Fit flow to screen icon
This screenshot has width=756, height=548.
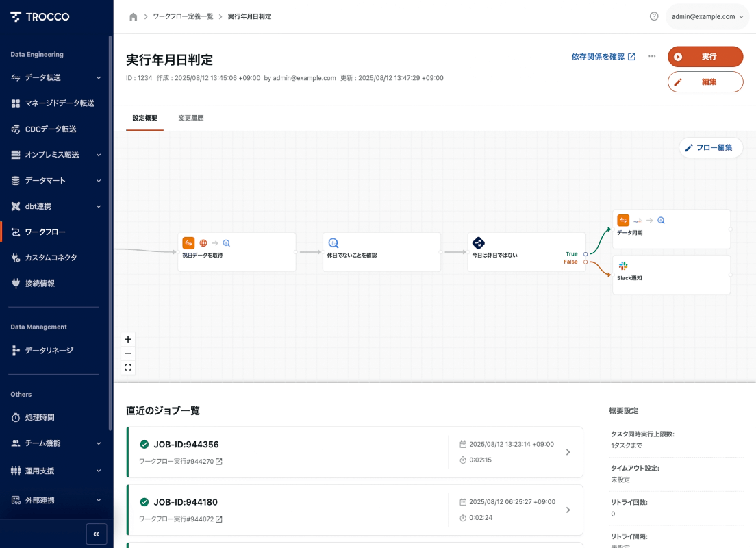pos(128,368)
